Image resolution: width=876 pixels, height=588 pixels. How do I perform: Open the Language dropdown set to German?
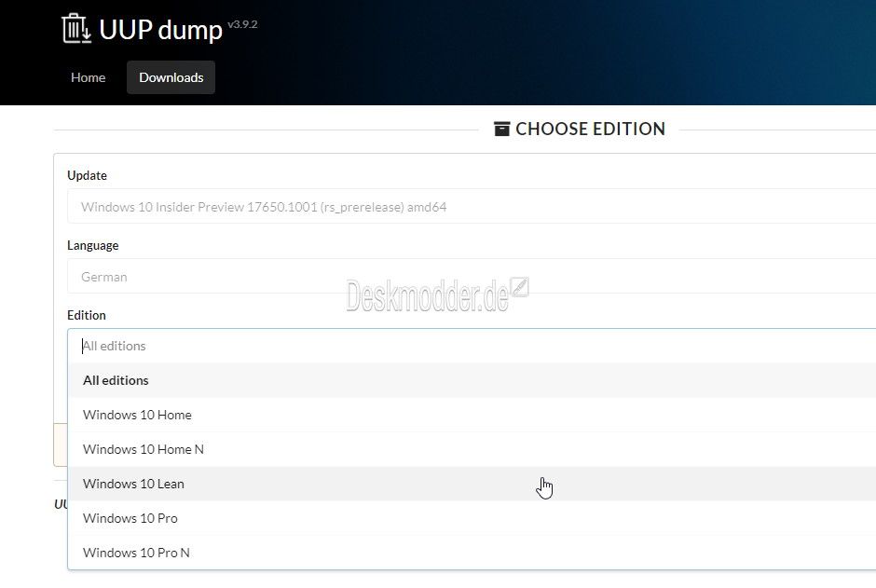point(472,277)
